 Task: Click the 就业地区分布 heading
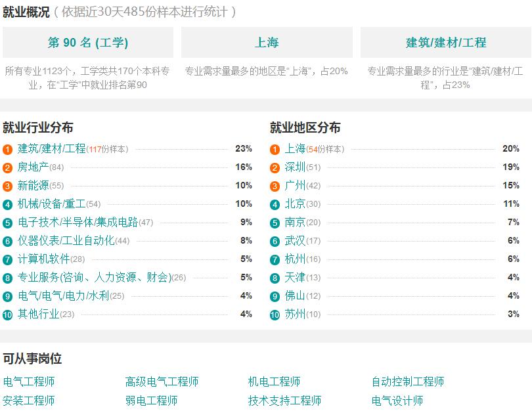[x=305, y=127]
